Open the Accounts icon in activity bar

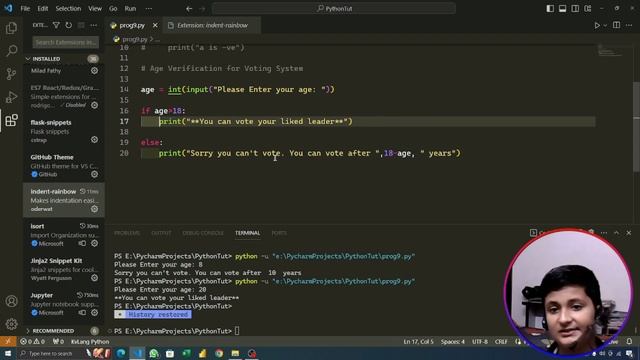11,301
